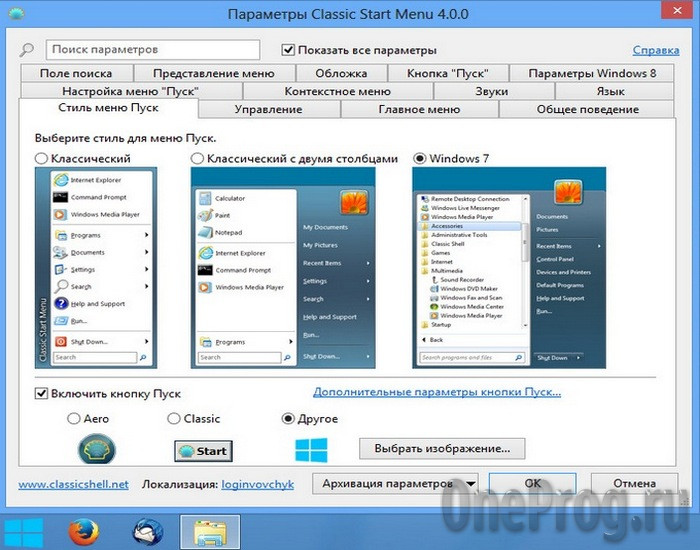The width and height of the screenshot is (700, 550).
Task: Click the 'Поиск параметров' search field
Action: click(x=152, y=49)
